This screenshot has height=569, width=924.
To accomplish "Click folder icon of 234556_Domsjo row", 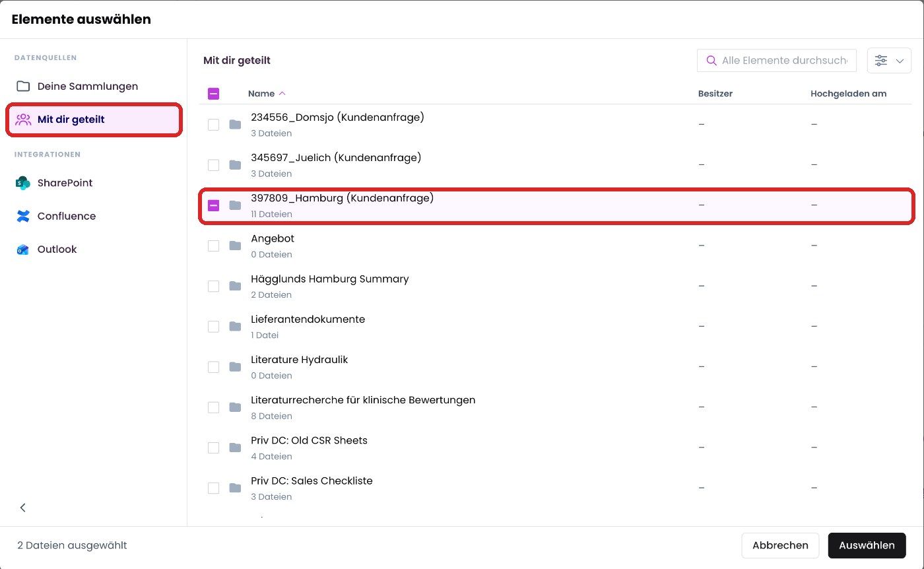I will point(235,125).
